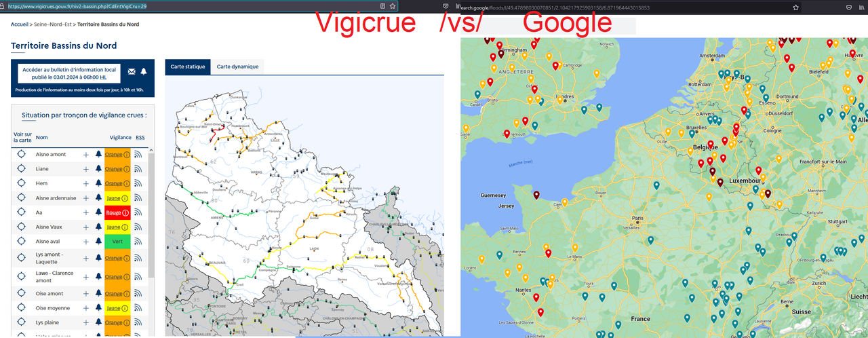The width and height of the screenshot is (868, 338).
Task: Click the Vigicrues address bar URL
Action: point(77,5)
